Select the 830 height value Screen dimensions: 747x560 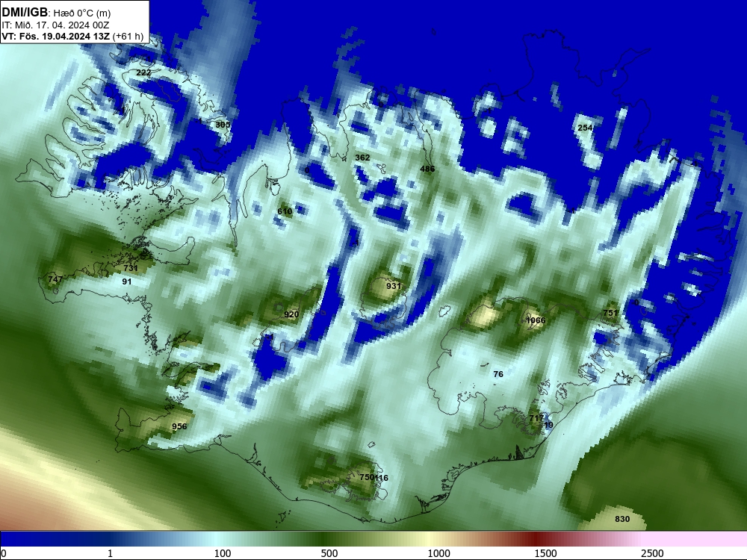point(622,519)
